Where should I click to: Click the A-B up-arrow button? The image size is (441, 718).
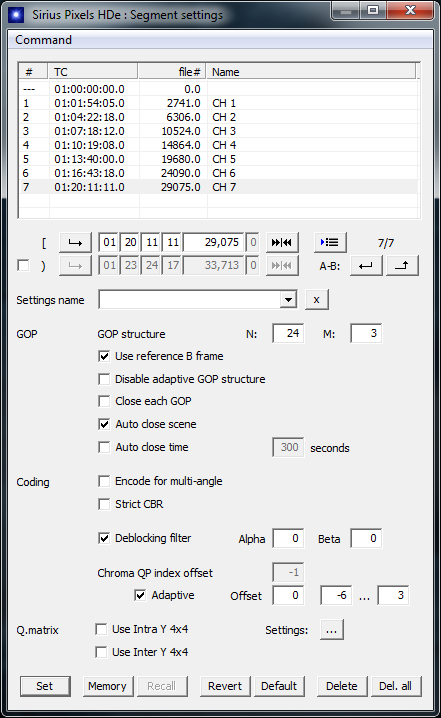(x=402, y=266)
